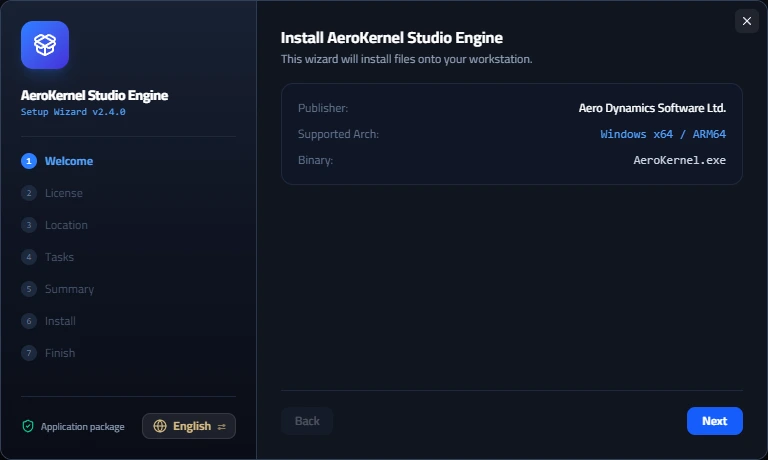Click the disabled Back button
Image resolution: width=768 pixels, height=460 pixels.
[307, 421]
